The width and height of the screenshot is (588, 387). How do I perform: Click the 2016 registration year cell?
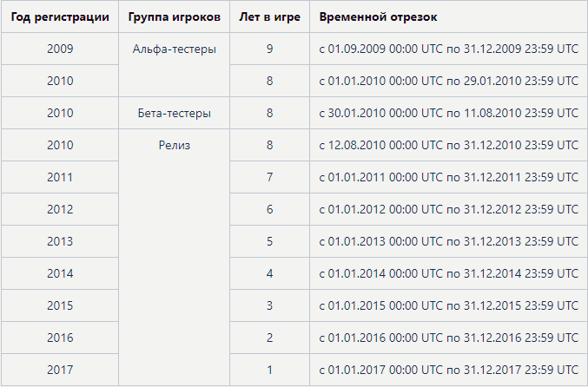60,338
